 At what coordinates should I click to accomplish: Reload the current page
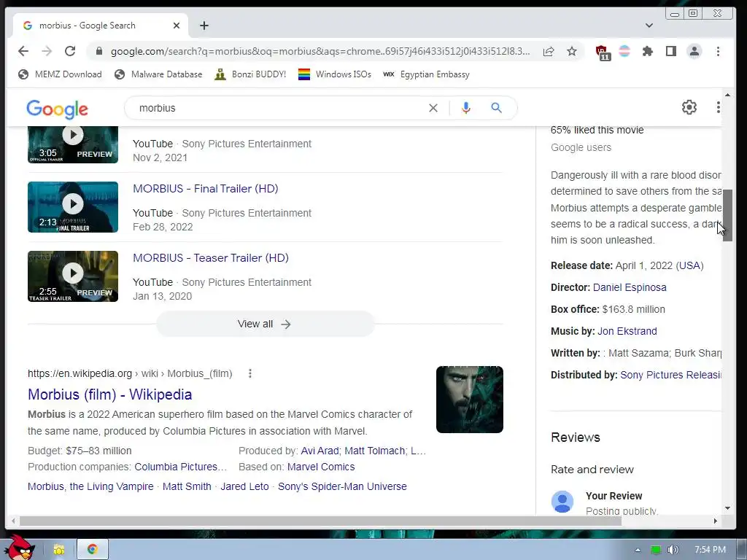tap(70, 51)
